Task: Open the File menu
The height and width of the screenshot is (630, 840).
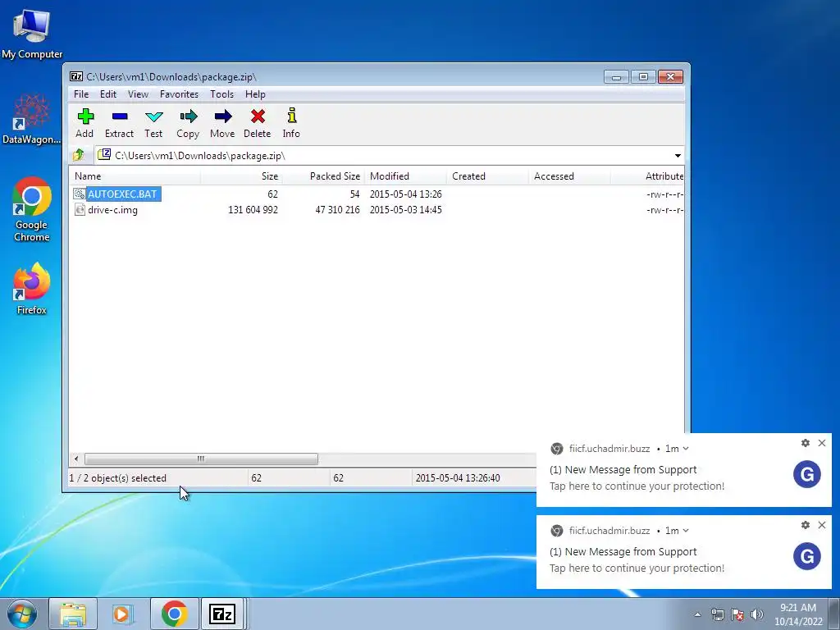Action: click(81, 94)
